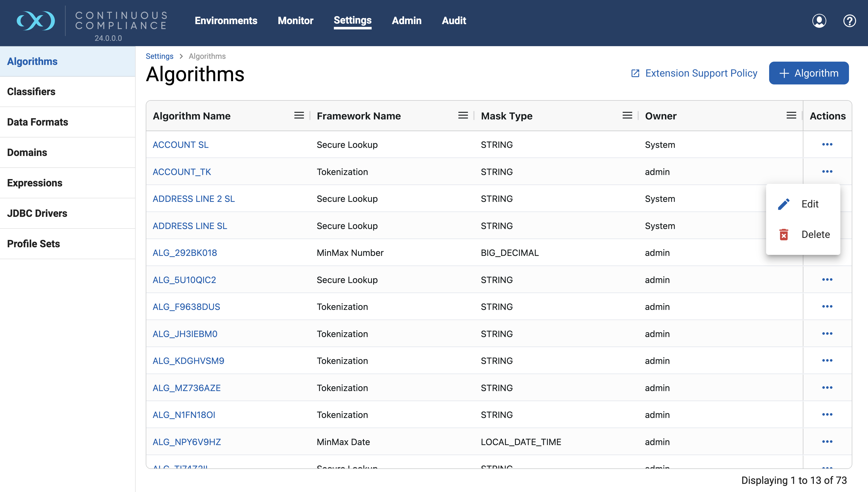The height and width of the screenshot is (492, 868).
Task: Select Classifiers in the sidebar
Action: (x=31, y=92)
